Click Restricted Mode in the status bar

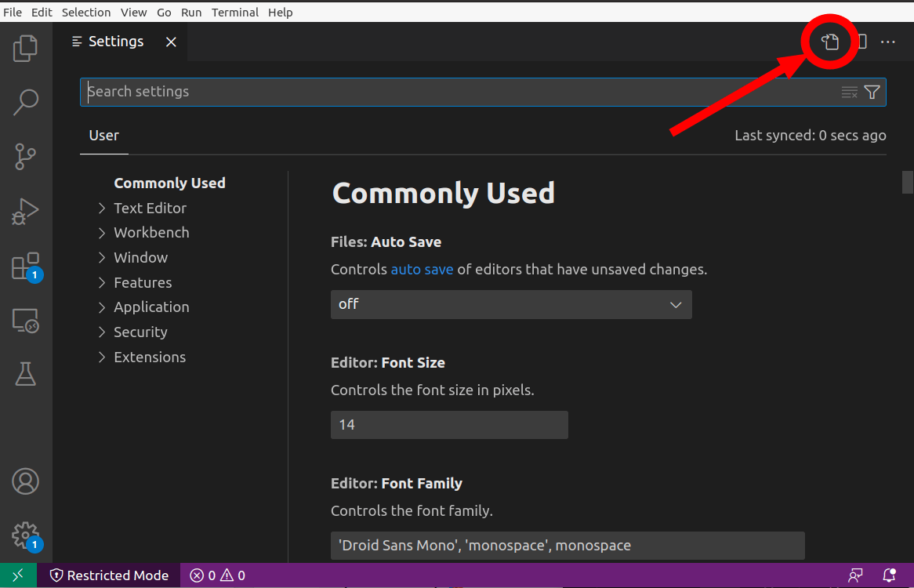110,575
